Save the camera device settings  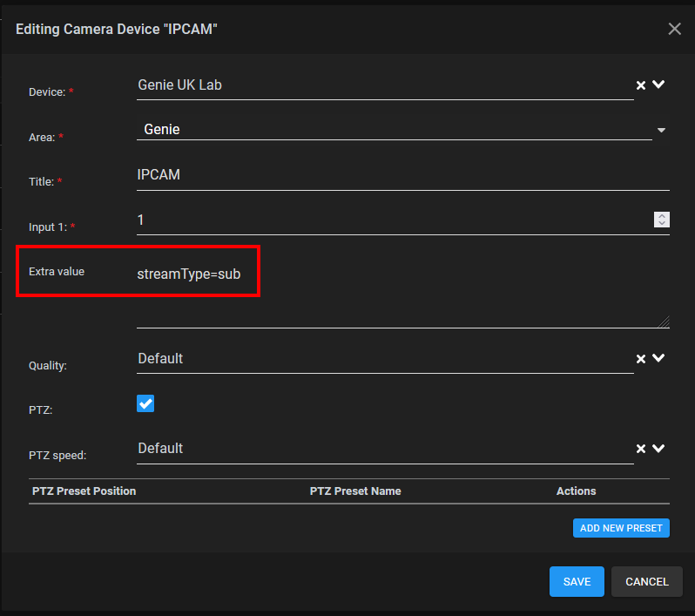pyautogui.click(x=577, y=581)
